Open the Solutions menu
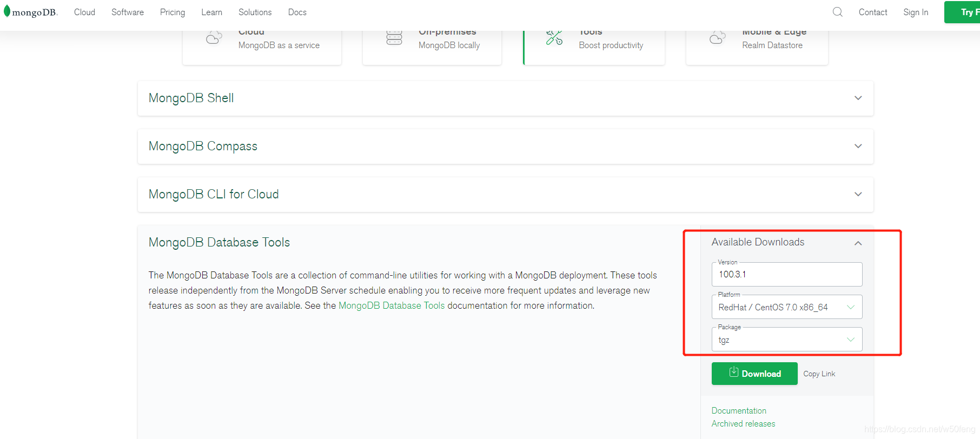The width and height of the screenshot is (980, 439). 255,12
